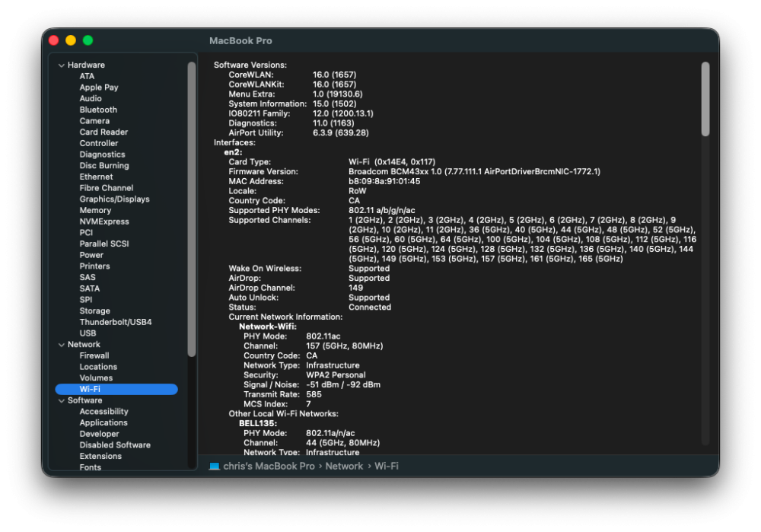Select the hardware Diagnostics sidebar item
This screenshot has width=761, height=532.
point(102,155)
